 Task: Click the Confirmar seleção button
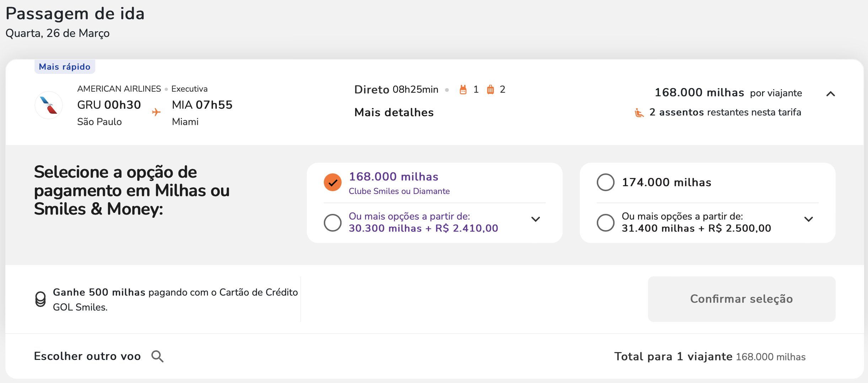coord(742,299)
